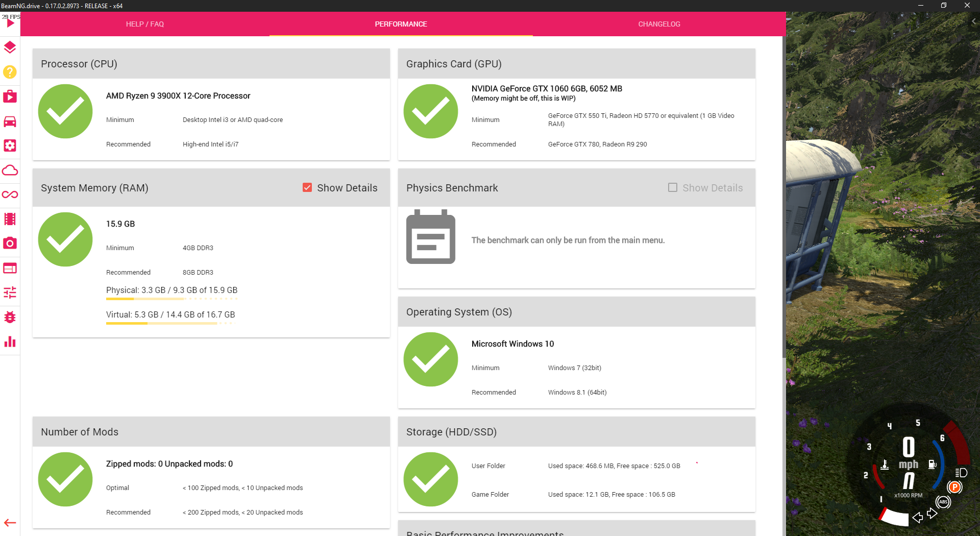Open the environment cloud icon
This screenshot has height=536, width=980.
point(10,170)
